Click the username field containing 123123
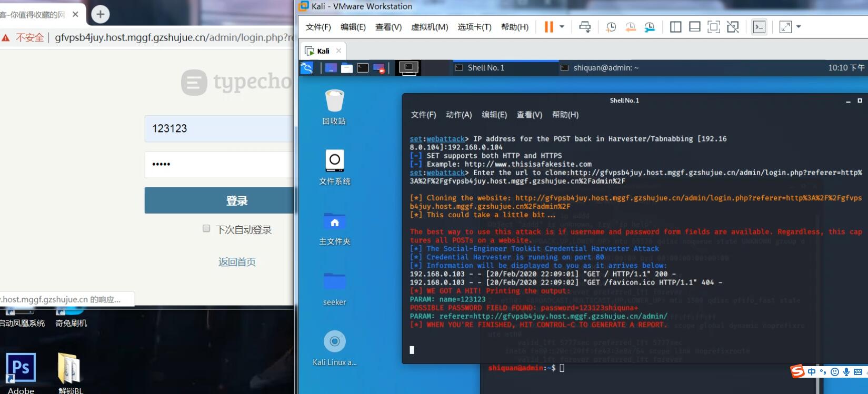The height and width of the screenshot is (394, 868). [220, 128]
